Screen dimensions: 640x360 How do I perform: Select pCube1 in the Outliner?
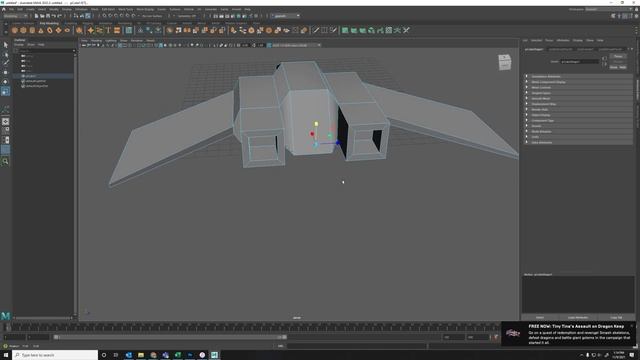coord(31,76)
